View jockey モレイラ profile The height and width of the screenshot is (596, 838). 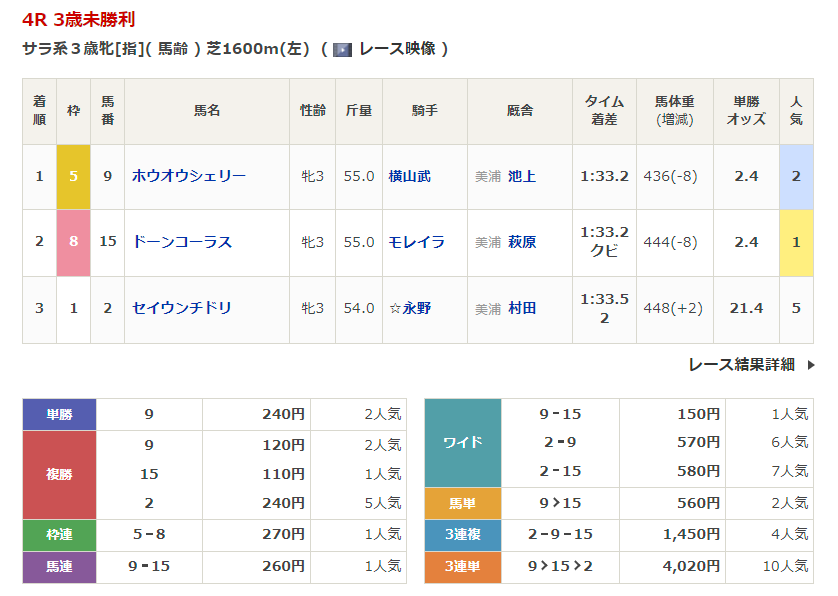(x=416, y=242)
